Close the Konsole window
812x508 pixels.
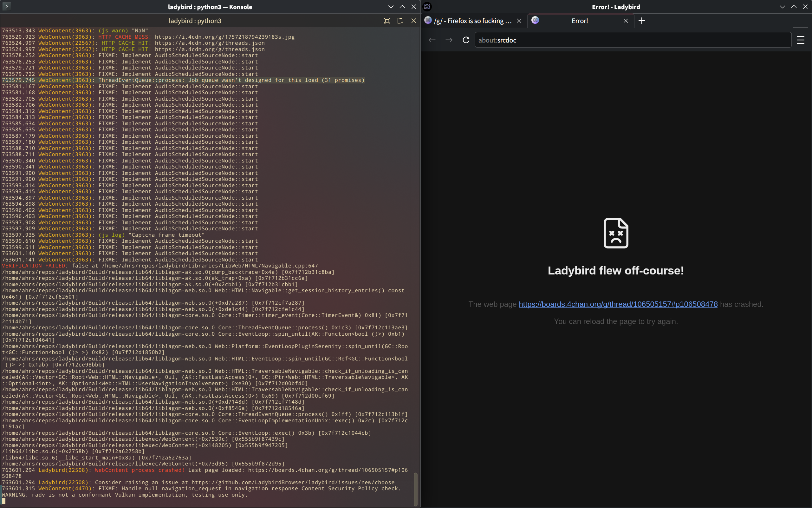(413, 7)
